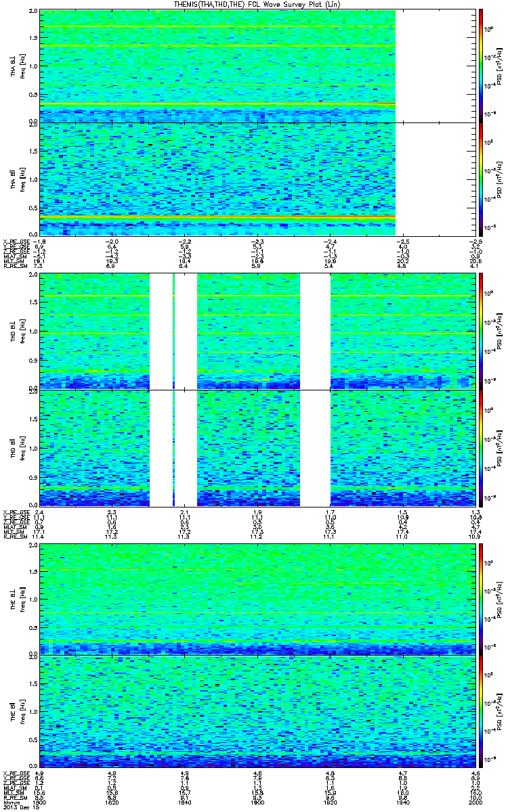Click the color bar beside the bottom THE panel
Viewport: 508px width, 812px height.
click(x=480, y=711)
